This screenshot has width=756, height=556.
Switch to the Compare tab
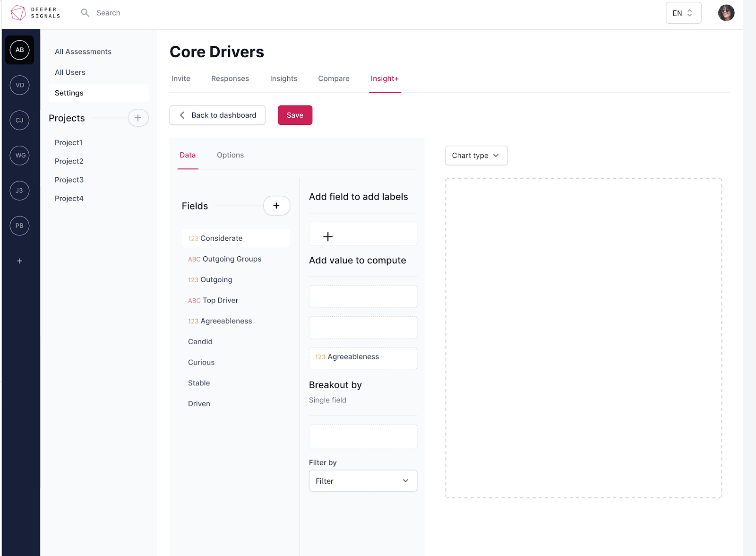[x=334, y=78]
